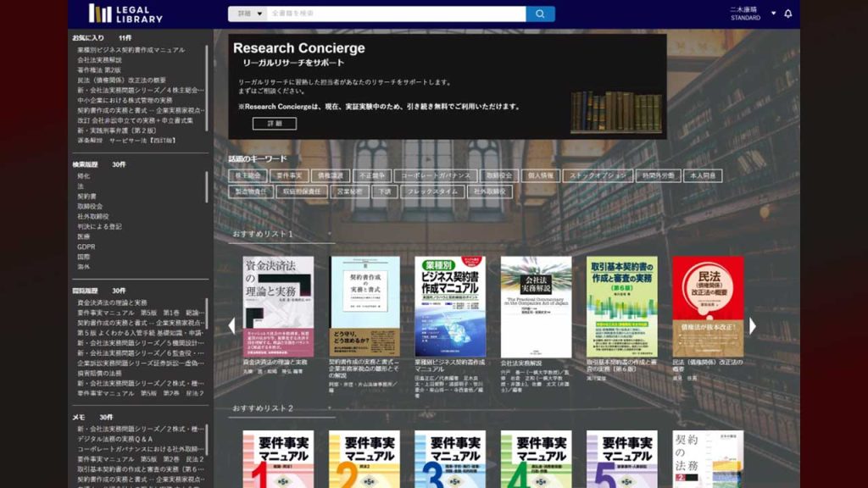Click the 詳細 button in Research Concierge

(275, 124)
